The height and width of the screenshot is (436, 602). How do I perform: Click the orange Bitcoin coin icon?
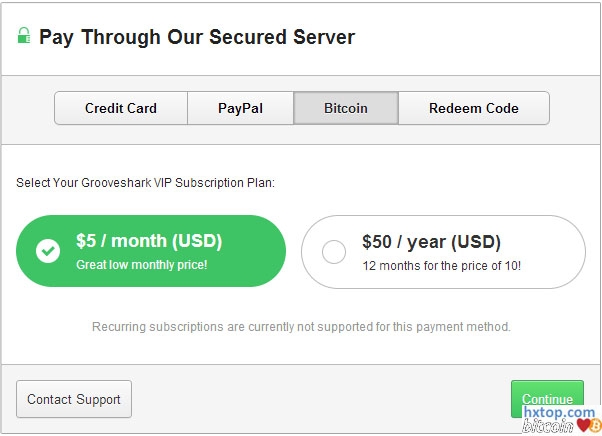coord(595,426)
